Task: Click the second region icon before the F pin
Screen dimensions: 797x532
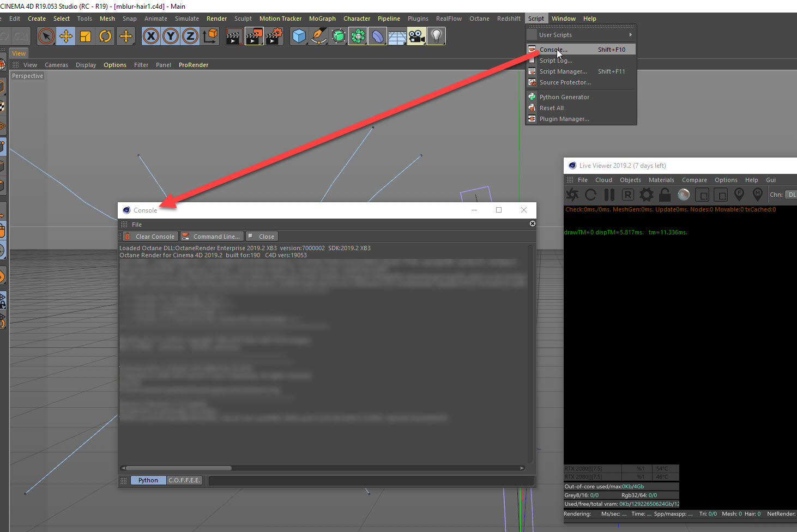Action: (x=721, y=195)
